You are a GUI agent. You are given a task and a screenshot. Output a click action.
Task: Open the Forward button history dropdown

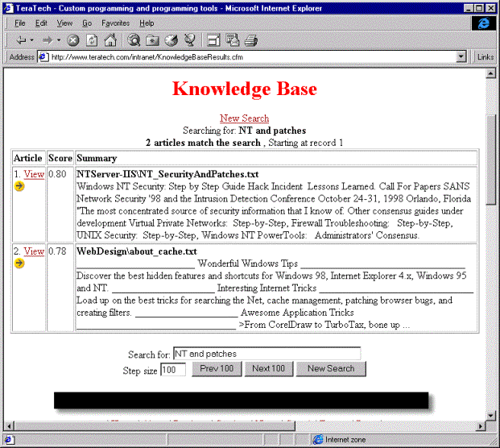tap(59, 40)
